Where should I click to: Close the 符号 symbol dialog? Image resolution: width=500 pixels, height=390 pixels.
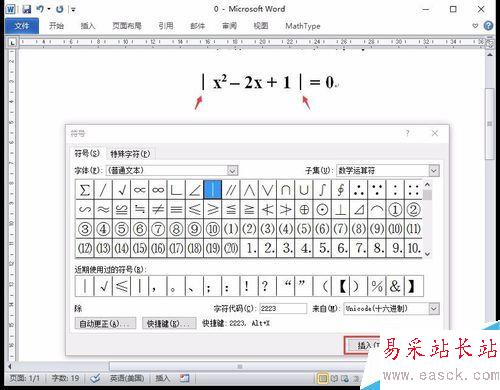click(x=435, y=133)
